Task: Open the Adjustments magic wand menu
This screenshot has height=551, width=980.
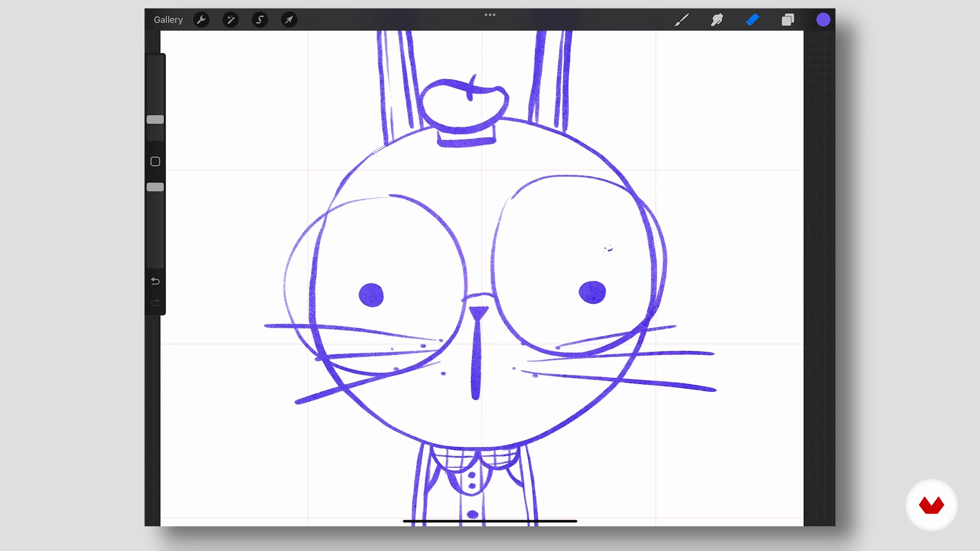Action: click(230, 20)
